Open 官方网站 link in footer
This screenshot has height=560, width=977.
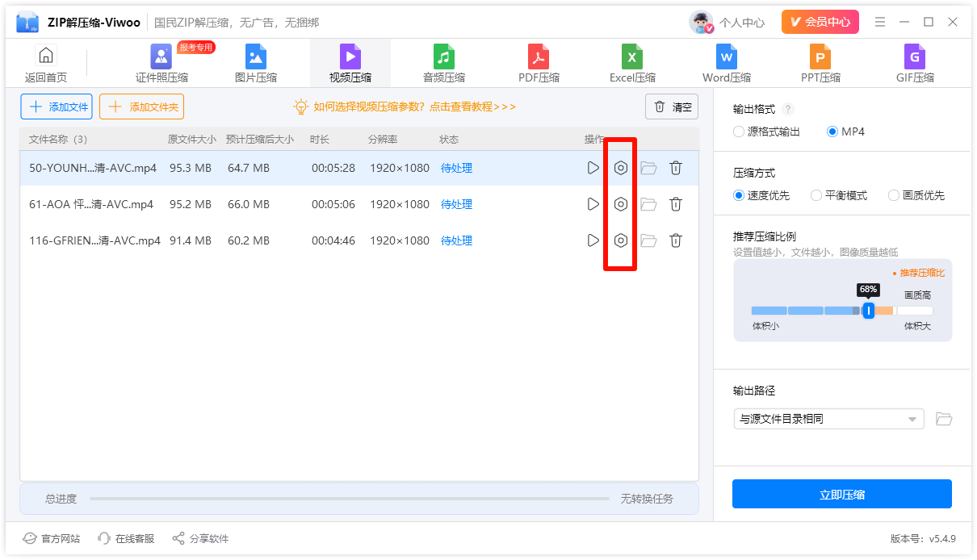point(52,538)
